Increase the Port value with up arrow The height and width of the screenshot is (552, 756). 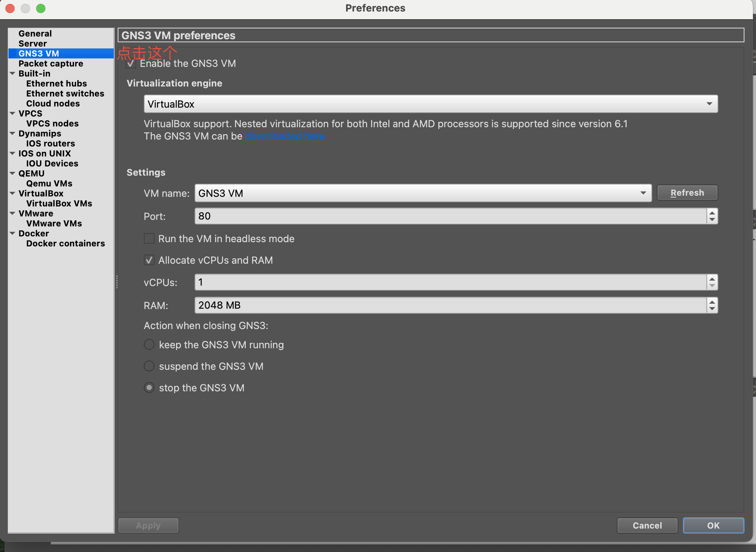712,212
